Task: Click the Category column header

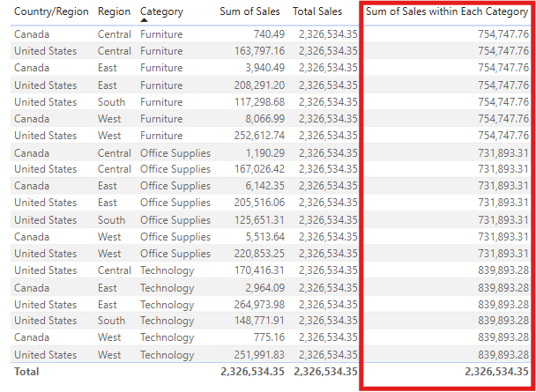Action: pos(161,11)
